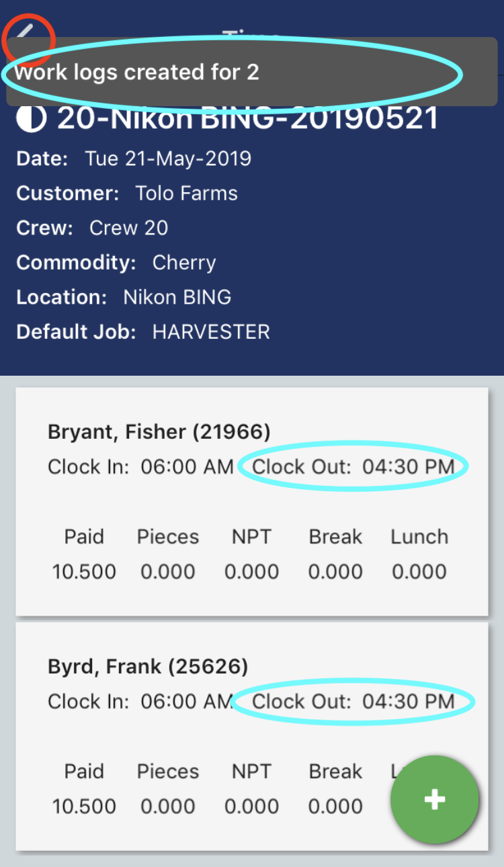Tap the Date Tue 21-May-2019 row
This screenshot has width=504, height=867.
point(134,159)
